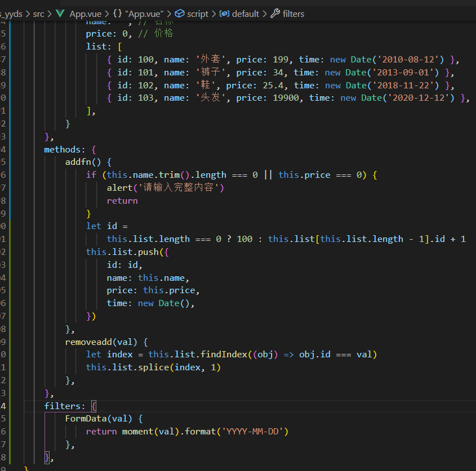Click the 'id: id,' line
Screen dimensions: 476x471
124,265
